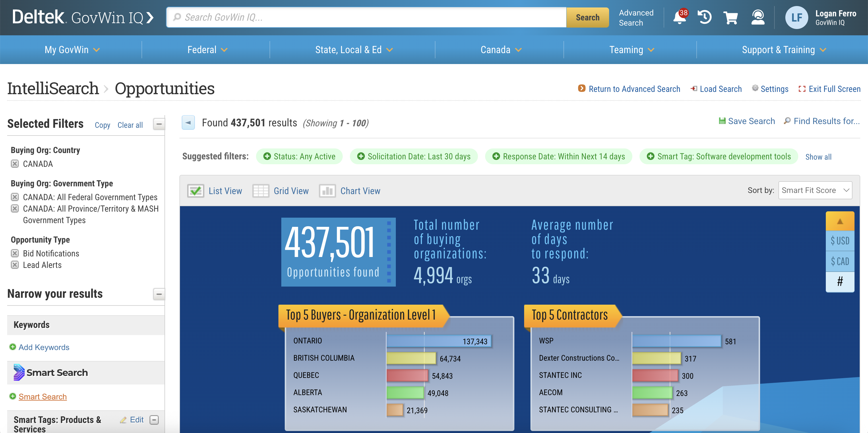The image size is (868, 433).
Task: Expand the Teaming menu
Action: coord(631,50)
